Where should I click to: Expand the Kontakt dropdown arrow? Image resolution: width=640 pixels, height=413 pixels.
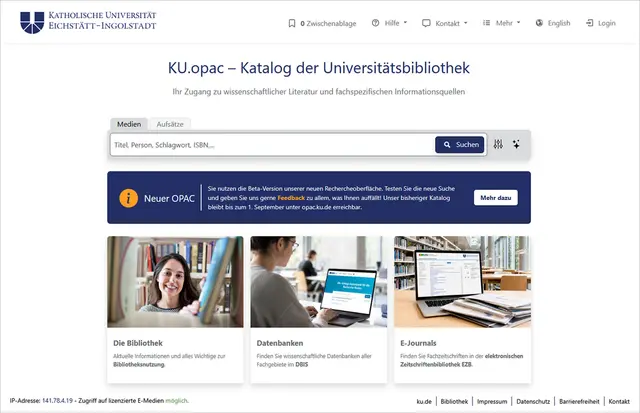(x=466, y=23)
